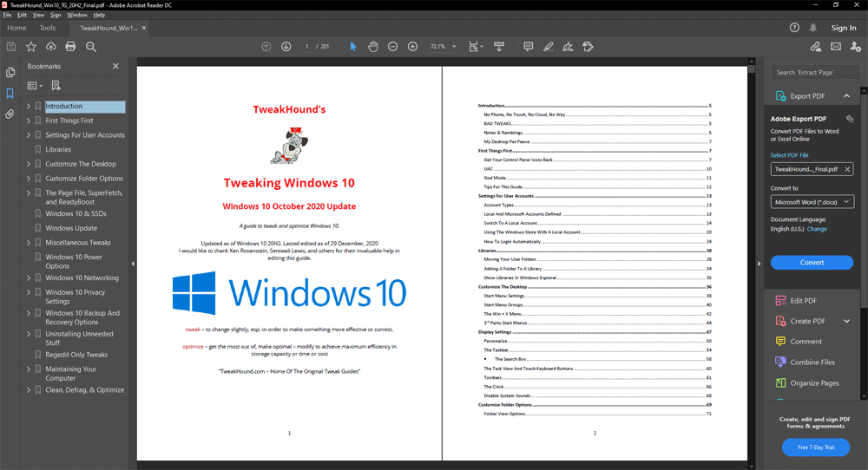Zoom out with minus circle icon

point(392,47)
